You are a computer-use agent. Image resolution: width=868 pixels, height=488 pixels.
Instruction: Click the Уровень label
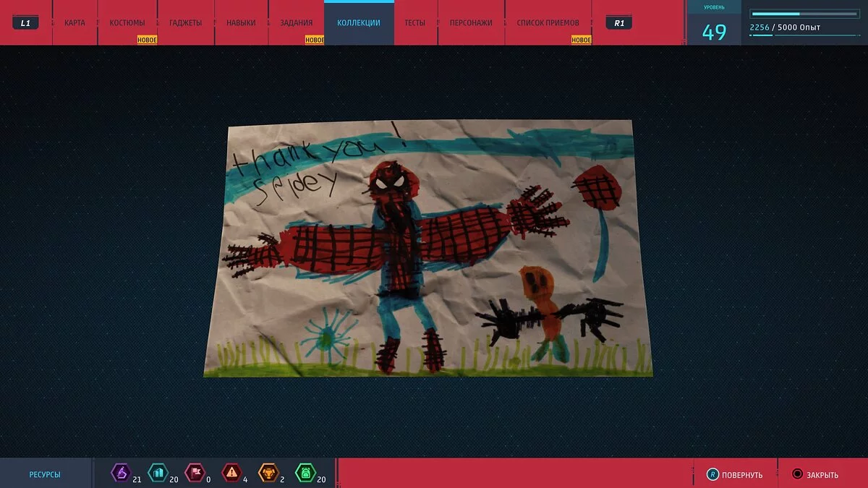point(714,7)
